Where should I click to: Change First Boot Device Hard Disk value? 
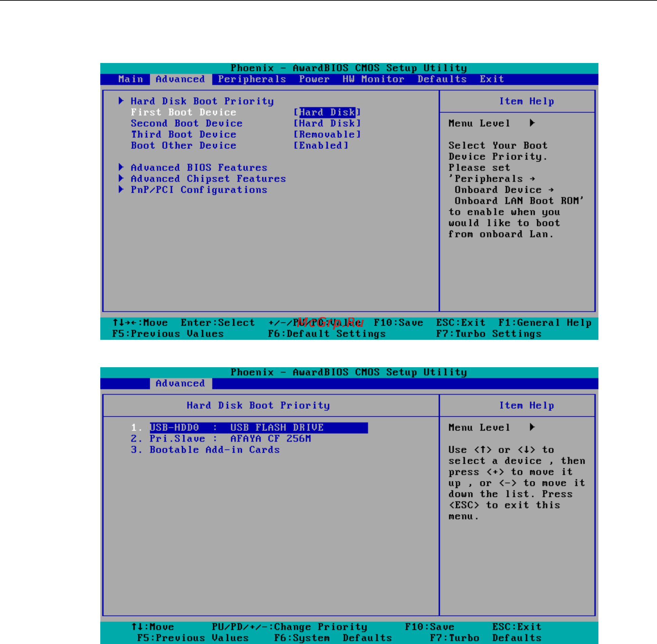pyautogui.click(x=327, y=112)
